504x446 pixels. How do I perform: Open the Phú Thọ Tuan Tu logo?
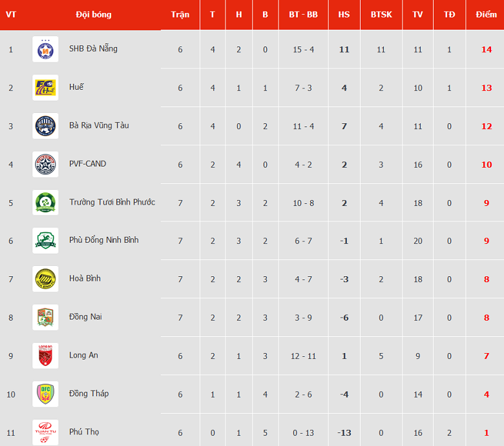(45, 432)
